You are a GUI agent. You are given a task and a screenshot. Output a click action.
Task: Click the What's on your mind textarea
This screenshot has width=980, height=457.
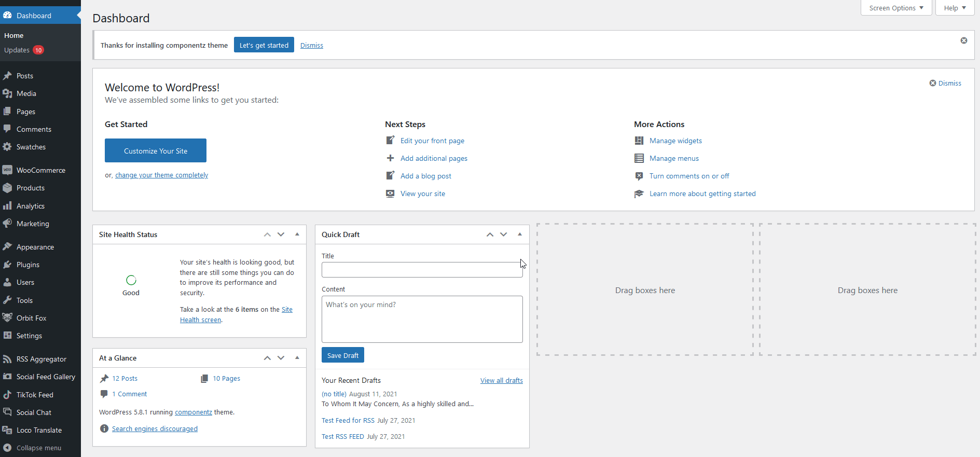(422, 319)
